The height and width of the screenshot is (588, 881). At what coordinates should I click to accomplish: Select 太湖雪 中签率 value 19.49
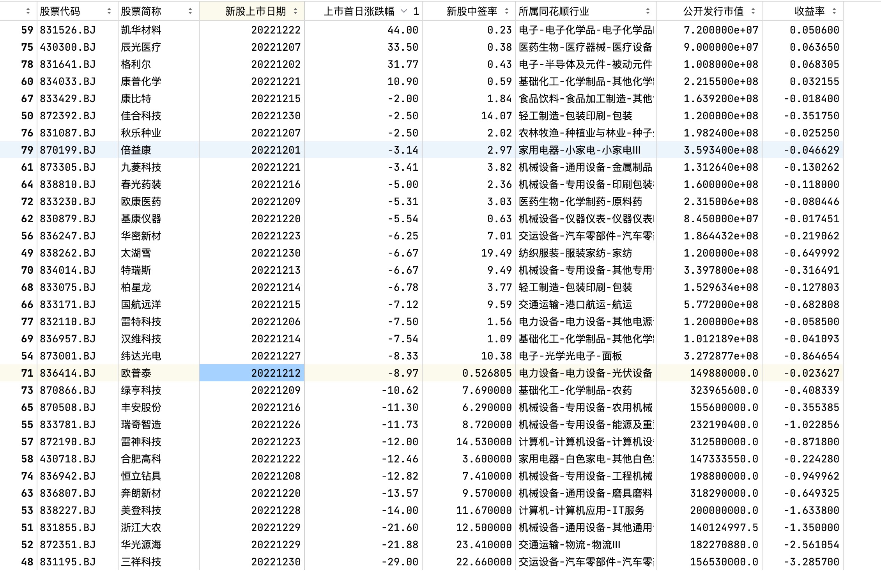click(496, 253)
